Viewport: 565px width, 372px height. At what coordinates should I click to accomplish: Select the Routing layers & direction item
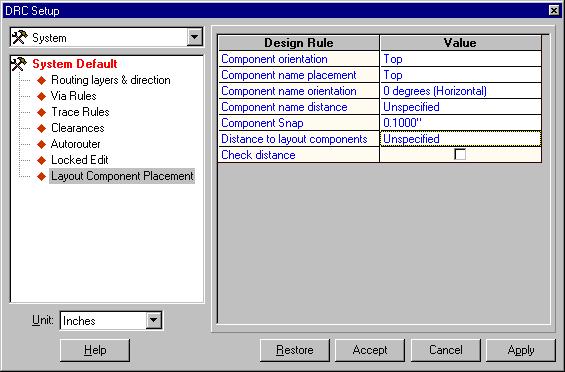111,80
